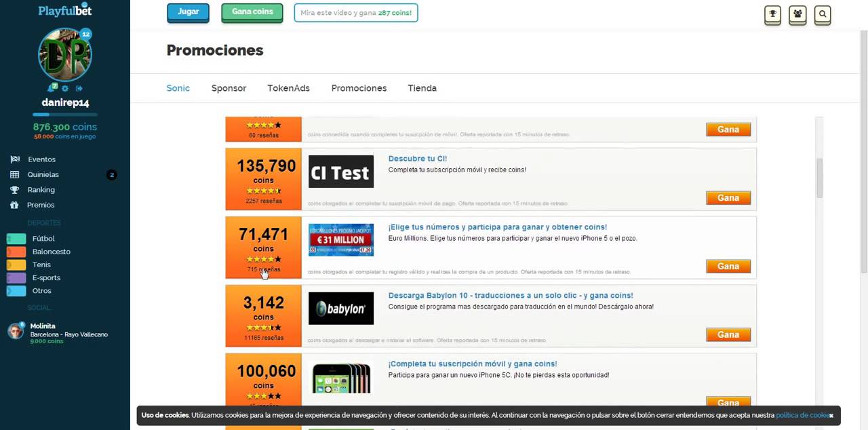The width and height of the screenshot is (868, 430).
Task: Click the level 12 badge on avatar
Action: (x=85, y=34)
